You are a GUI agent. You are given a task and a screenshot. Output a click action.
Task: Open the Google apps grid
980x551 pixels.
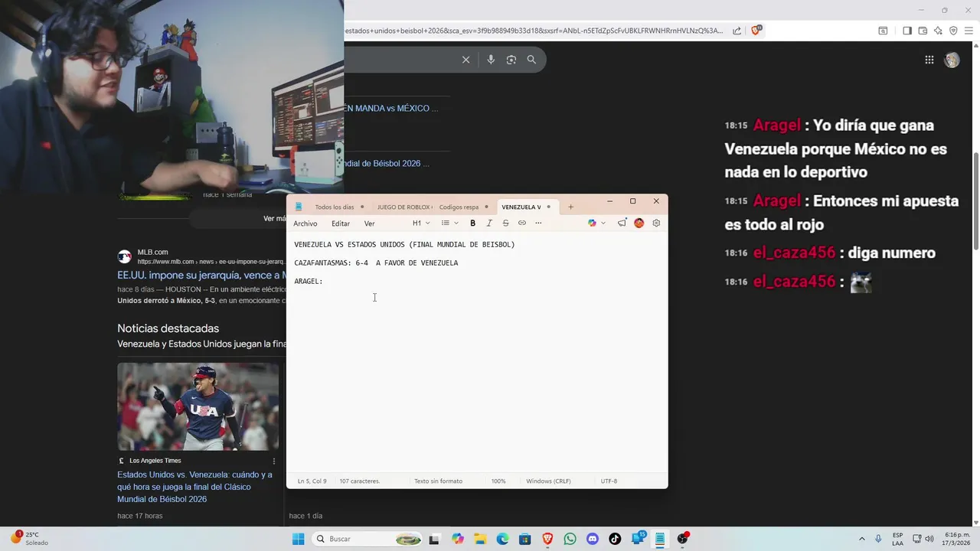coord(929,60)
